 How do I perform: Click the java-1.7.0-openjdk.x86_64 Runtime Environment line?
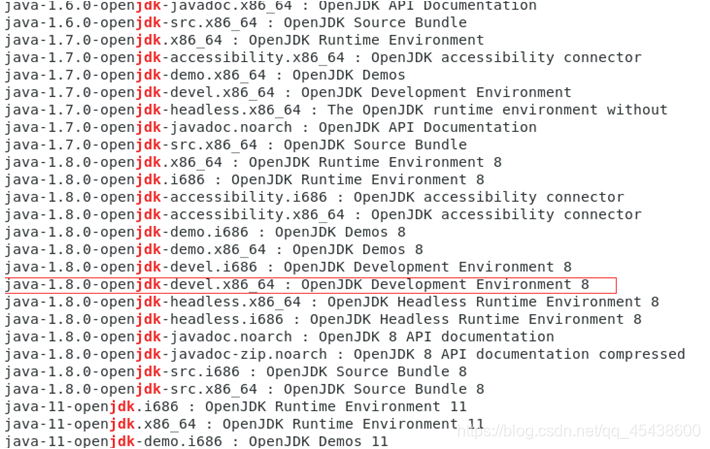coord(245,40)
